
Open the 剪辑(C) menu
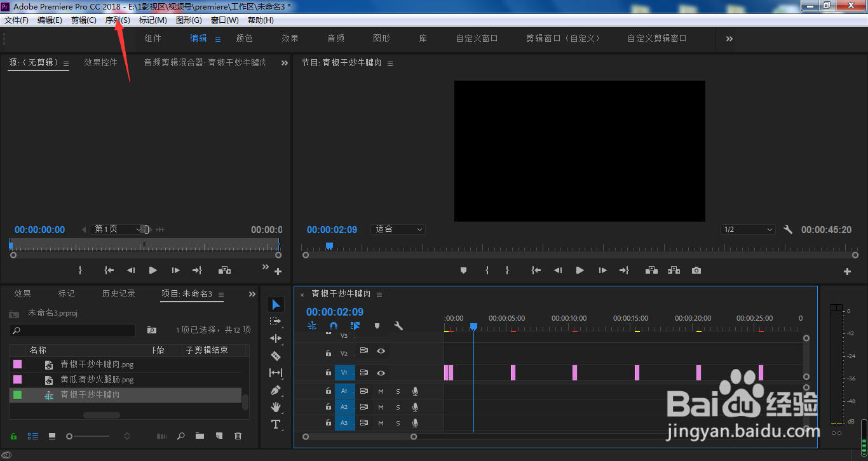coord(84,20)
